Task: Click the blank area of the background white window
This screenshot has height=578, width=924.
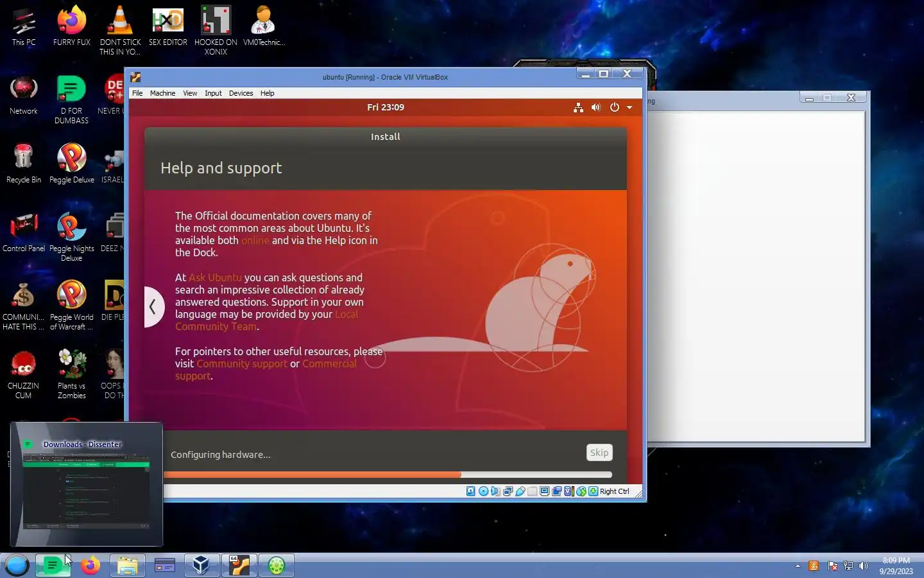Action: point(756,276)
